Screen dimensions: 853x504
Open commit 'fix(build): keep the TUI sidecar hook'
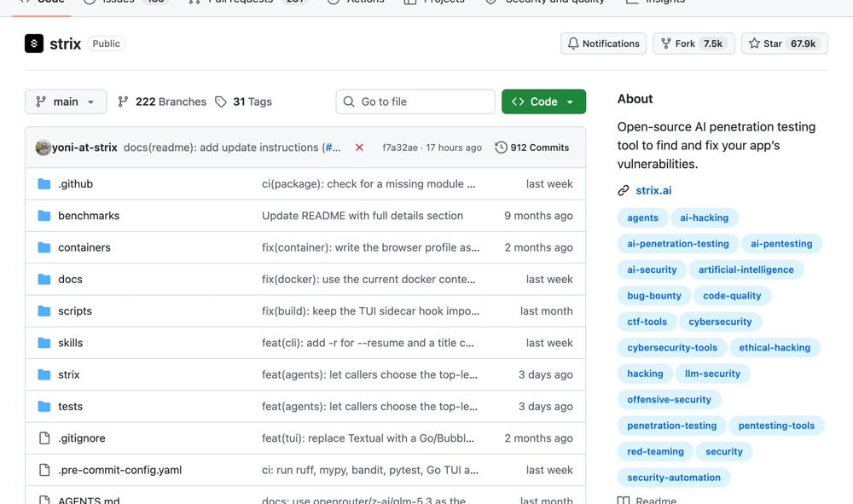[370, 311]
